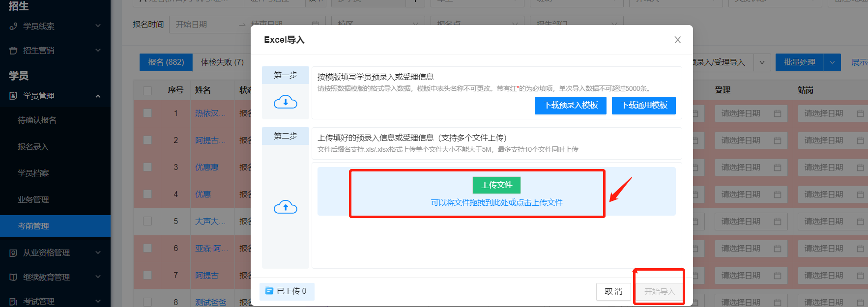The height and width of the screenshot is (307, 868).
Task: Click the 受理 column header
Action: [x=723, y=90]
